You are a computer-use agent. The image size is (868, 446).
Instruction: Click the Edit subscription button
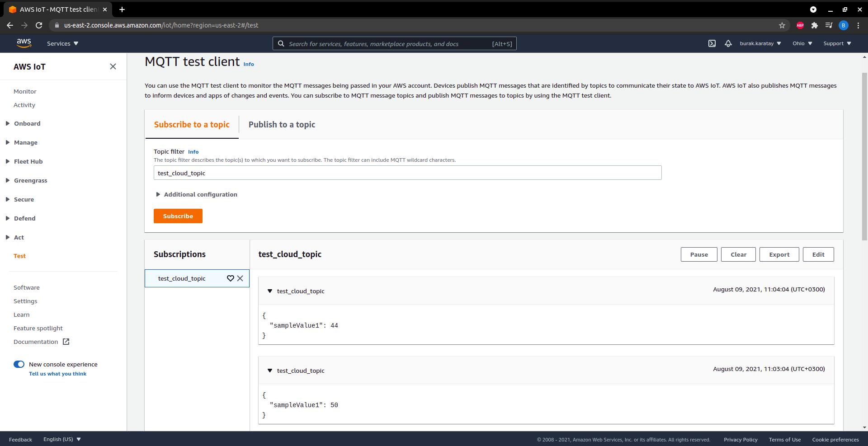(x=818, y=254)
